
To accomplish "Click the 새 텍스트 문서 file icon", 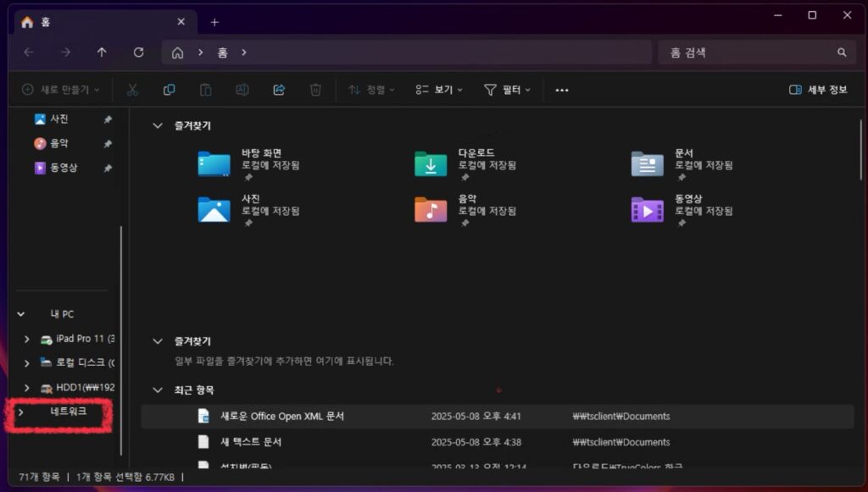I will [x=203, y=442].
